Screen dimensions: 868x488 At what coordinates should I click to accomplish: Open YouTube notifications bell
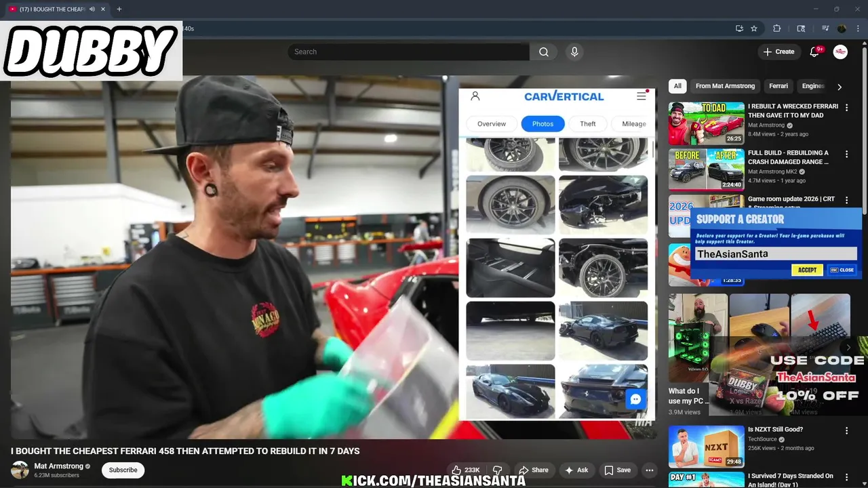pos(815,52)
